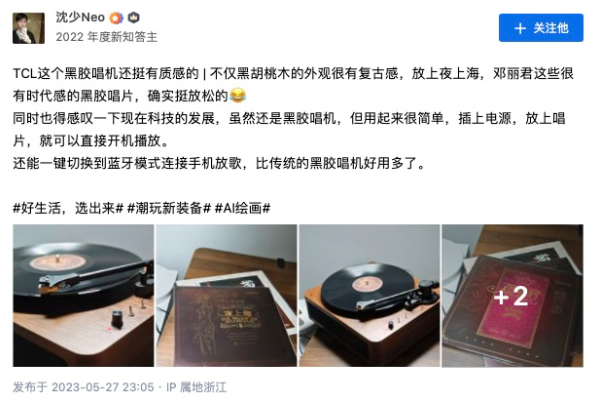Open the 沈少Neo username profile link

point(80,17)
